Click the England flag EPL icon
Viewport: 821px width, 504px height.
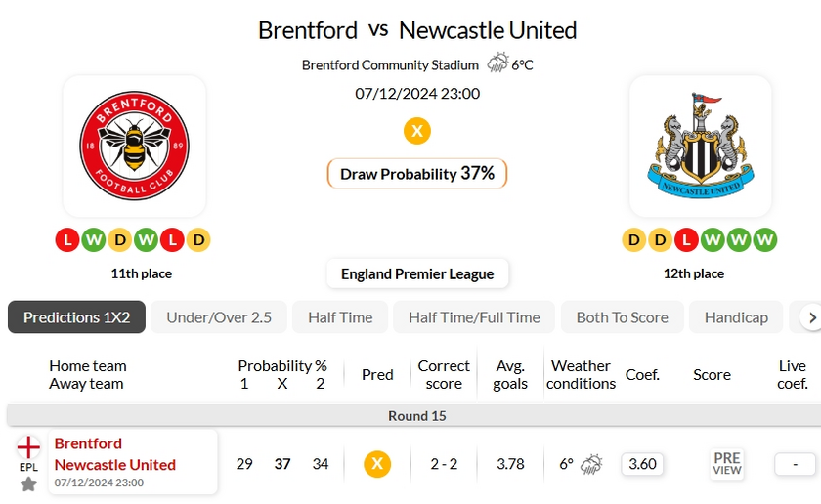point(28,447)
